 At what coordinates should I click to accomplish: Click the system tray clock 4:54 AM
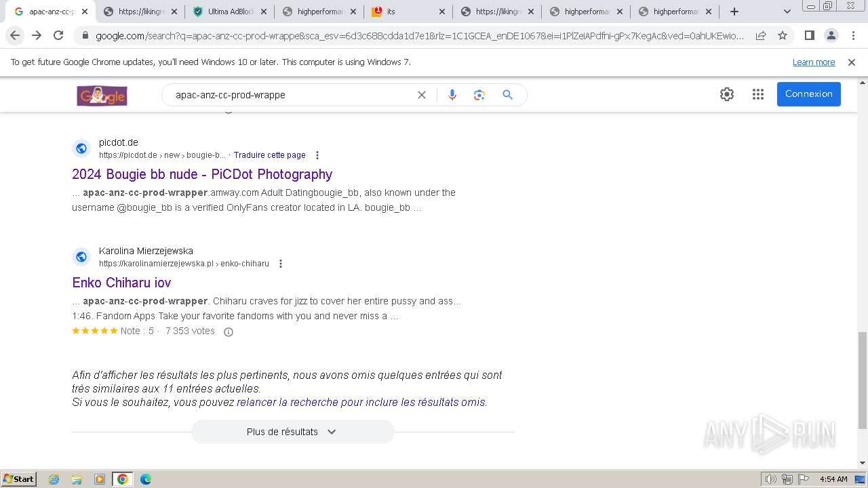833,479
